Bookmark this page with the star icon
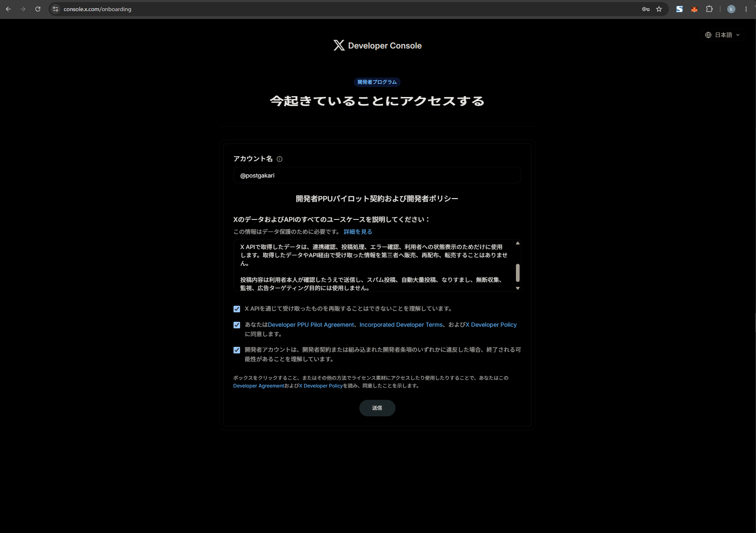 (x=659, y=9)
